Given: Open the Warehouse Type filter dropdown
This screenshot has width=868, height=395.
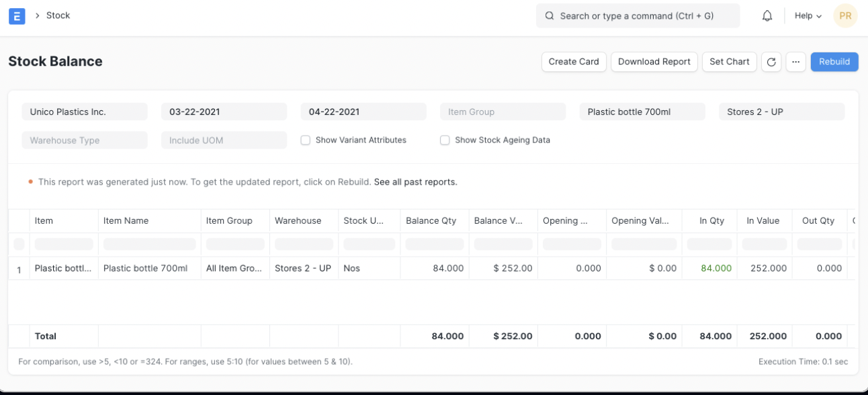Looking at the screenshot, I should (84, 140).
